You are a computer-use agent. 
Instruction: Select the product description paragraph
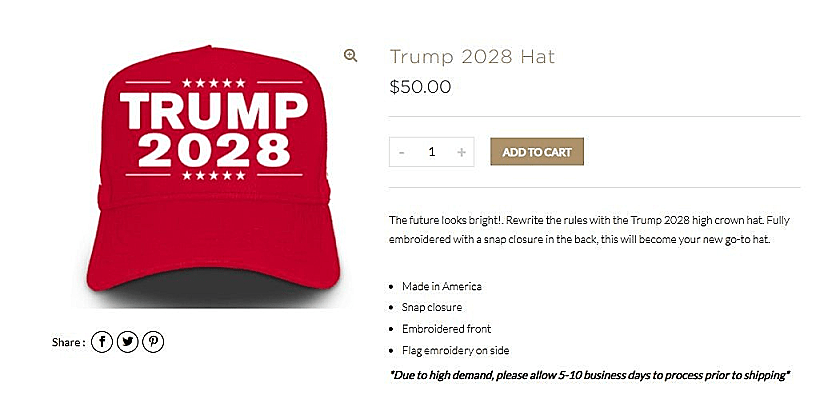point(589,230)
